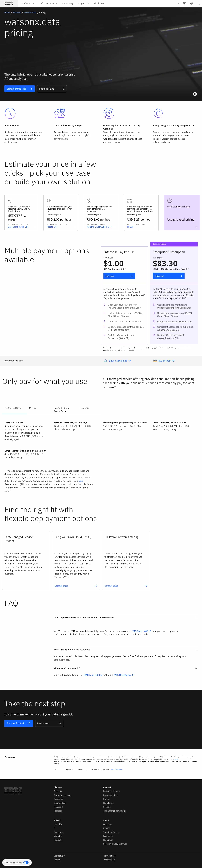Go to Products in the breadcrumb
Image resolution: width=202 pixels, height=868 pixels.
tap(17, 12)
